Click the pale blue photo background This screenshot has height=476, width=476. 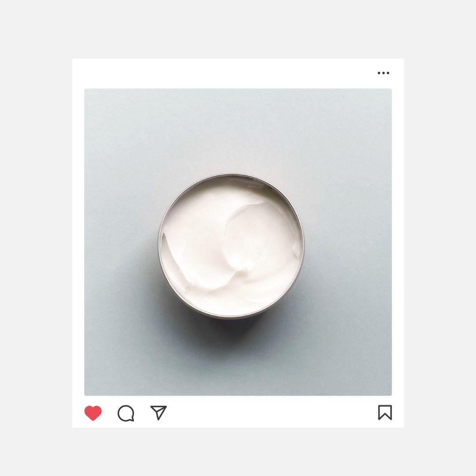click(334, 137)
